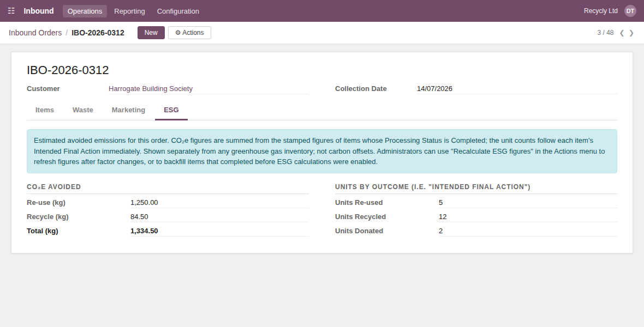Click the Re-use (kg) value 1,250.00
644x327 pixels.
219,203
